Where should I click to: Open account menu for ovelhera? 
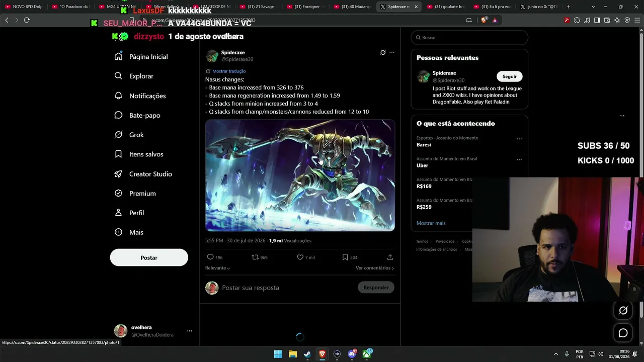[190, 331]
